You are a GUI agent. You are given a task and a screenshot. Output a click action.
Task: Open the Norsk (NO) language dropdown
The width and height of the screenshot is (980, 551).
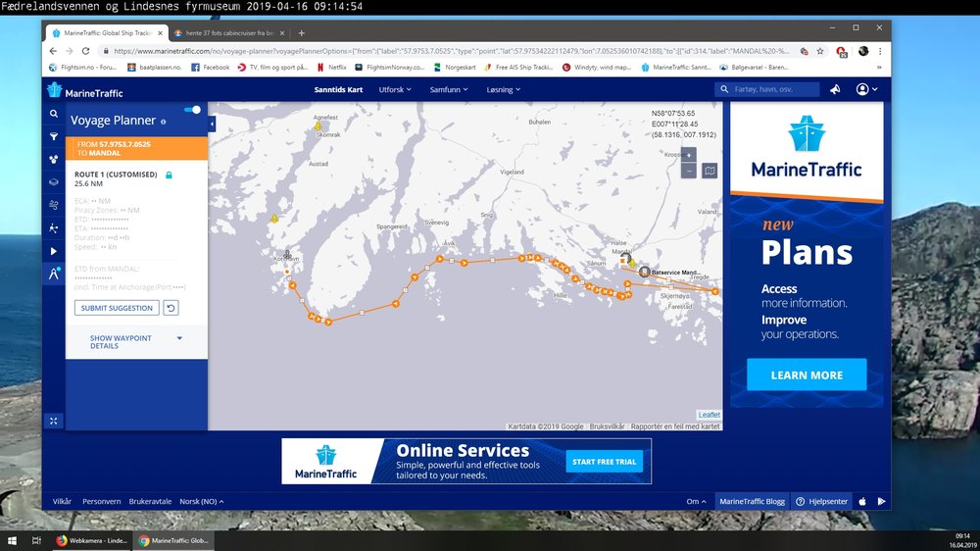(x=201, y=501)
